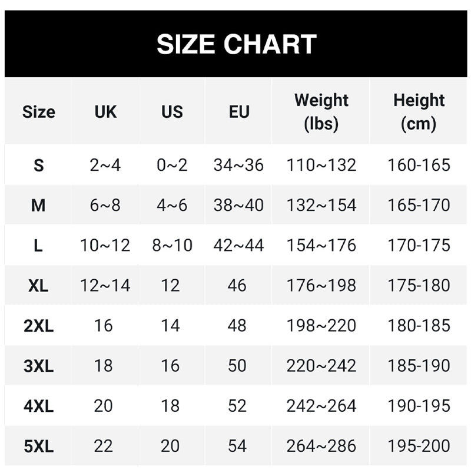
Task: Click the US column header
Action: [172, 112]
